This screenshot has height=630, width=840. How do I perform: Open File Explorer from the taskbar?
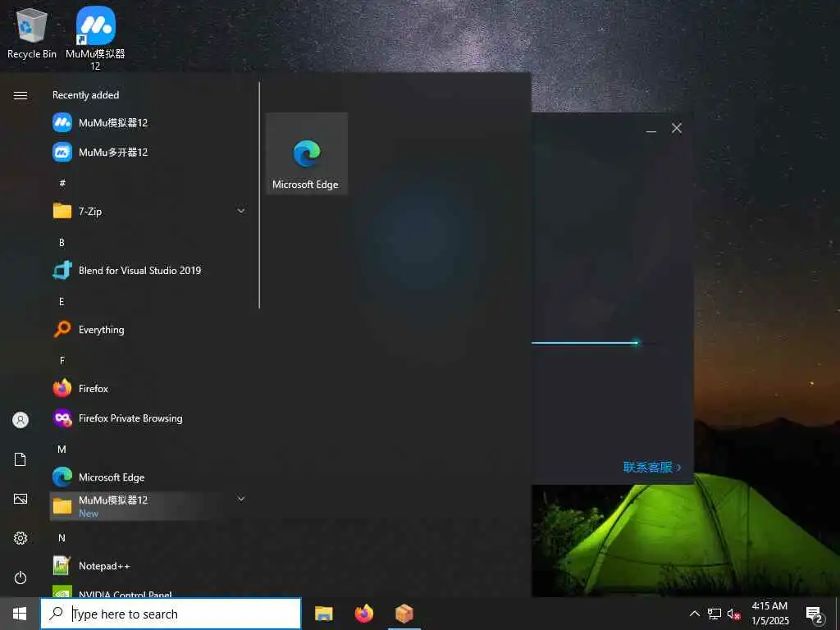pyautogui.click(x=323, y=614)
